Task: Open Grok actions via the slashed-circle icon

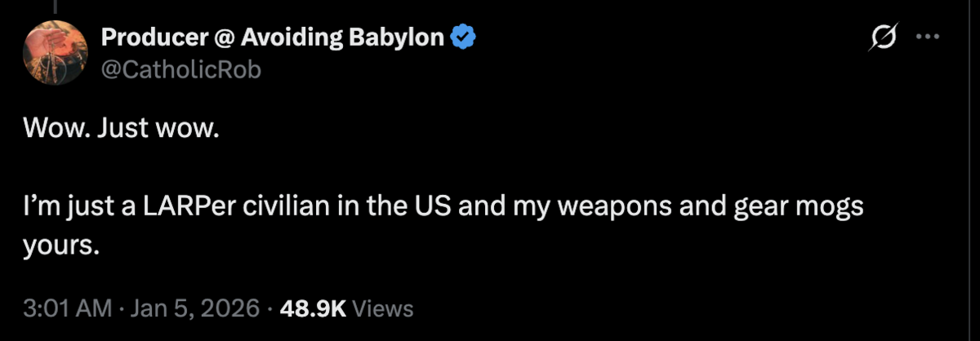Action: click(x=885, y=38)
